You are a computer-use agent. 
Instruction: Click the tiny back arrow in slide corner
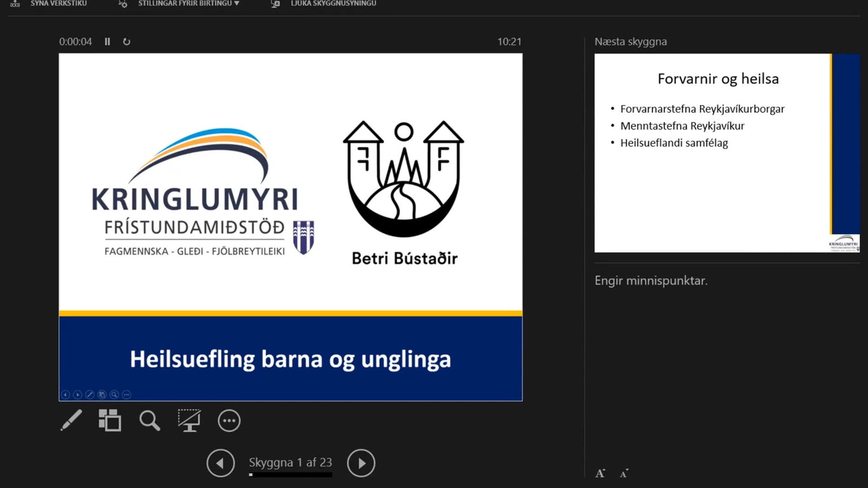pos(65,395)
